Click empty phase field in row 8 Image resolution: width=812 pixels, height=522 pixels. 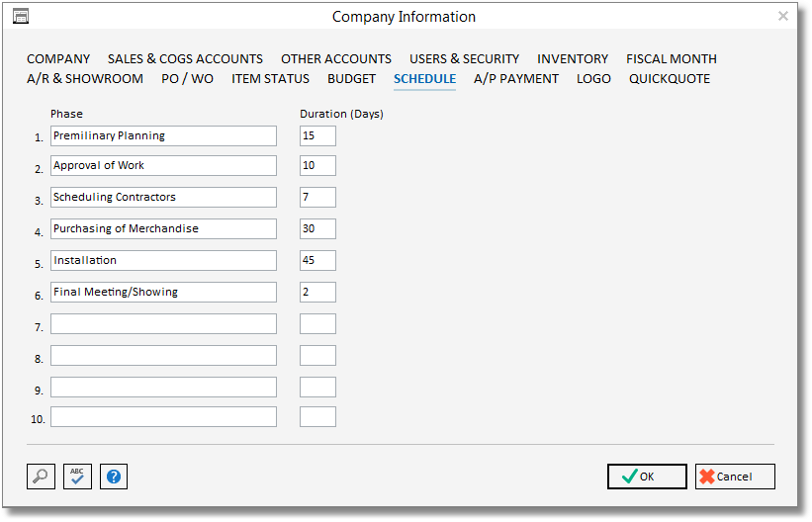click(163, 356)
